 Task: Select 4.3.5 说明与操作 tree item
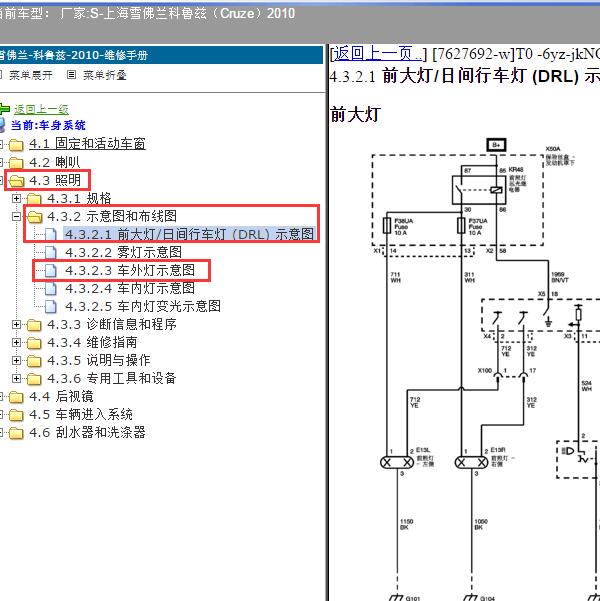tap(99, 360)
